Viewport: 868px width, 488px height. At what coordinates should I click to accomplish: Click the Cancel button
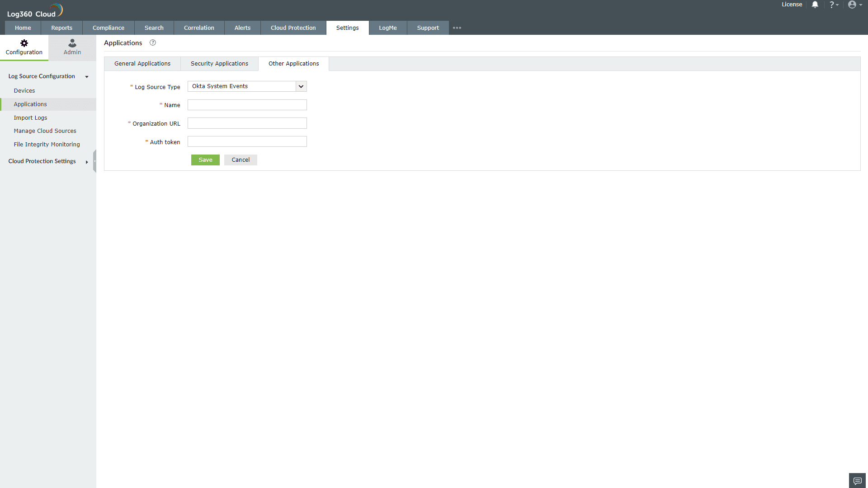coord(241,160)
